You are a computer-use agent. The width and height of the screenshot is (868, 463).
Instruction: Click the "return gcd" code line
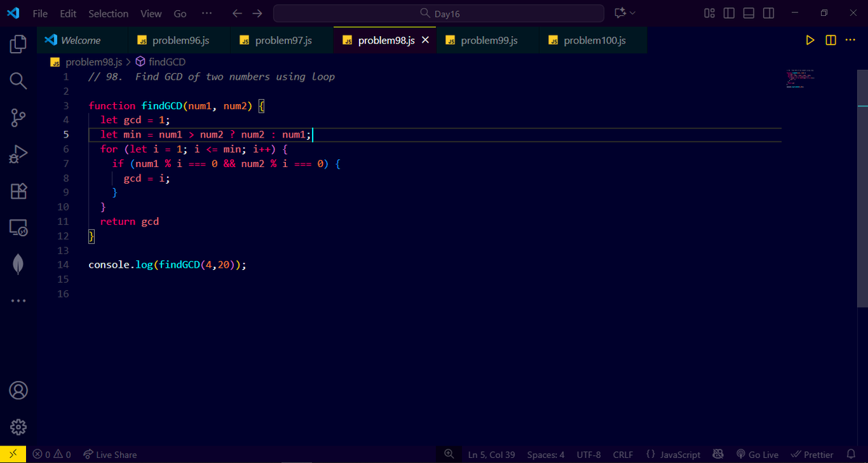[130, 222]
